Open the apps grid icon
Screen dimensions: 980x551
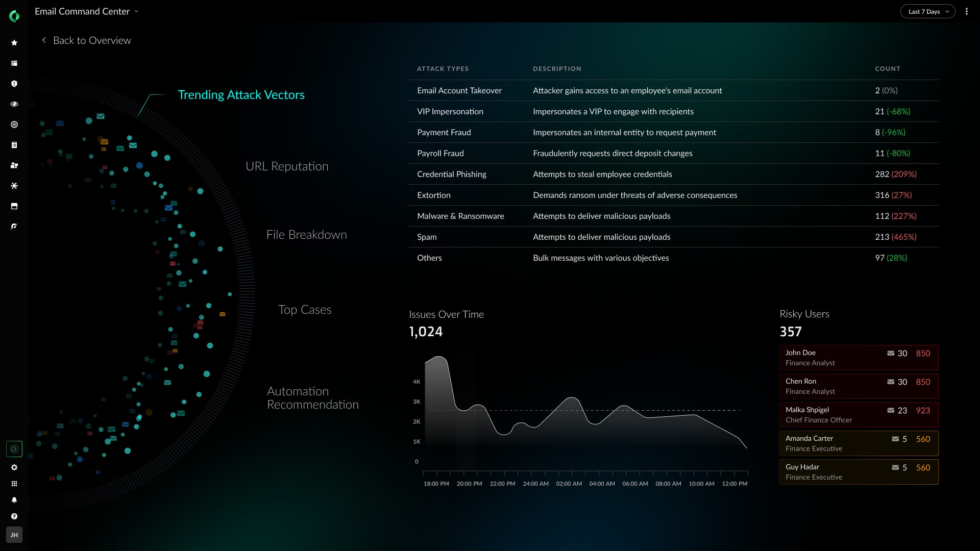click(14, 484)
